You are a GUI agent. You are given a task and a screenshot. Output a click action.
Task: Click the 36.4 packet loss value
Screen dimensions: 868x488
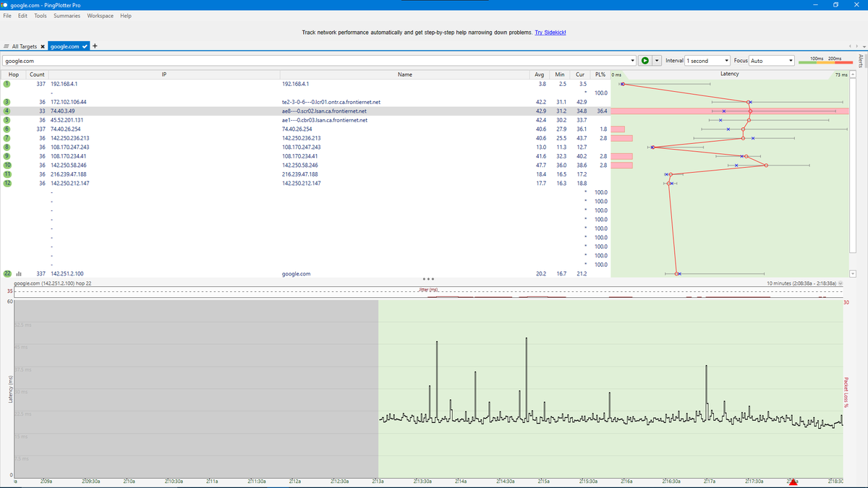(x=602, y=111)
